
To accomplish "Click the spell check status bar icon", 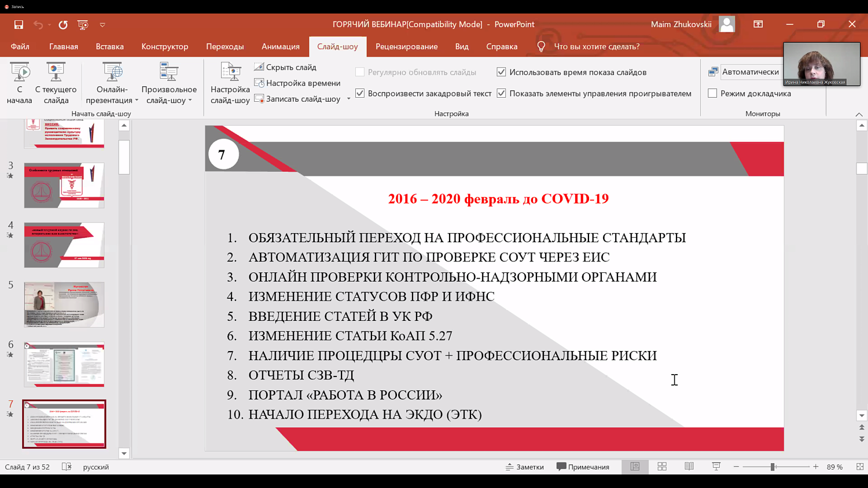I will (67, 467).
